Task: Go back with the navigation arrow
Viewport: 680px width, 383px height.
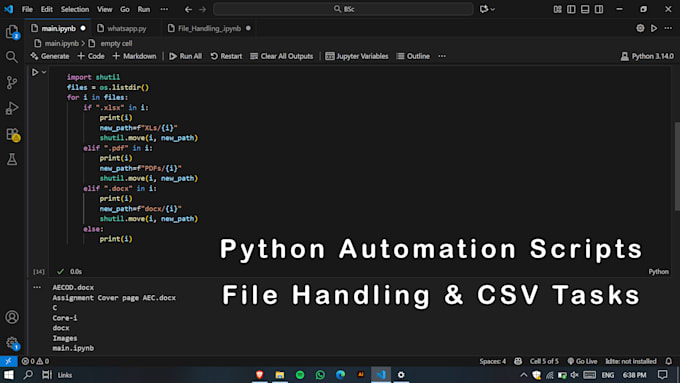Action: [188, 9]
